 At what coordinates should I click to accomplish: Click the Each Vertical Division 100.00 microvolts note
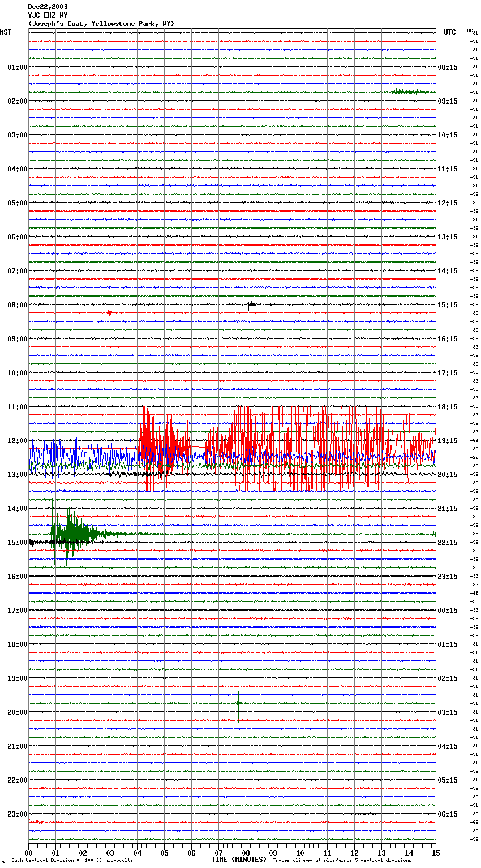[72, 861]
